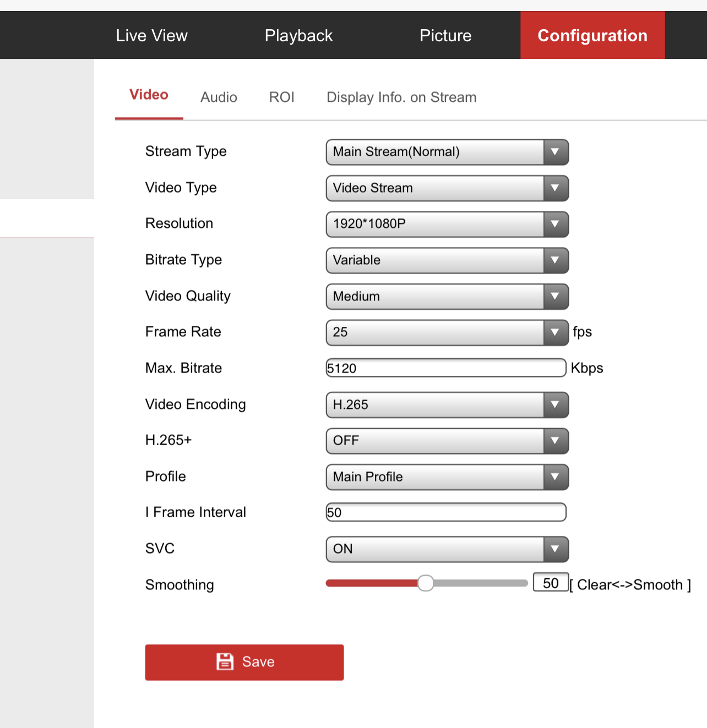Click the Smoothing slider handle
The image size is (707, 728).
click(426, 583)
